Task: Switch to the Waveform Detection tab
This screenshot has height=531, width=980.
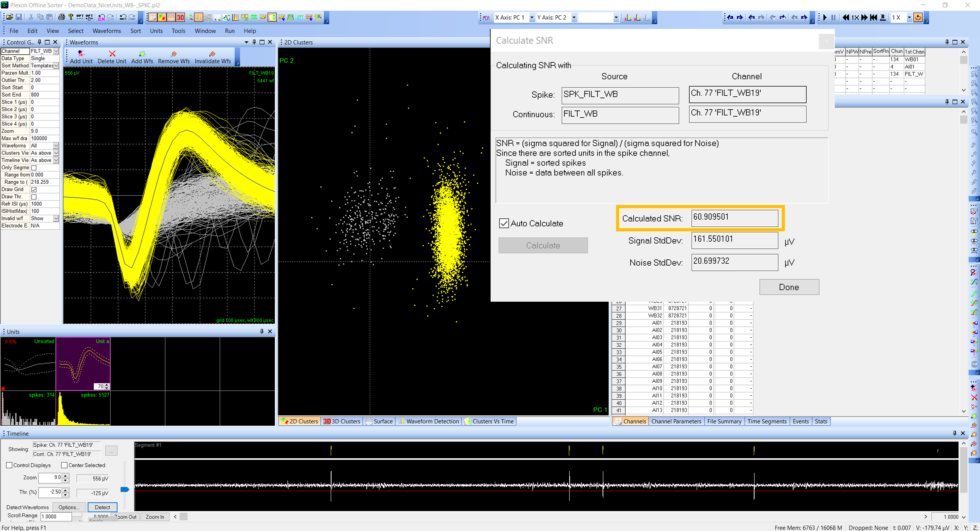Action: pyautogui.click(x=429, y=421)
